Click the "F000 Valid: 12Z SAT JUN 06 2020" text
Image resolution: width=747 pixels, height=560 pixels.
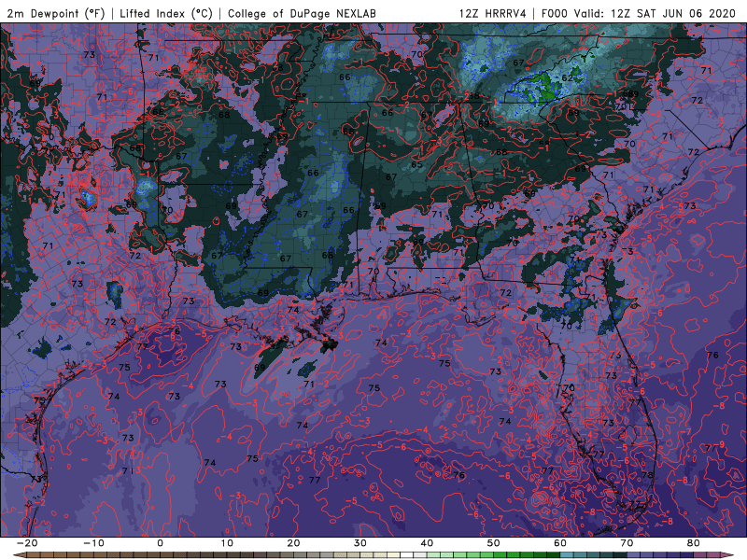coord(639,13)
